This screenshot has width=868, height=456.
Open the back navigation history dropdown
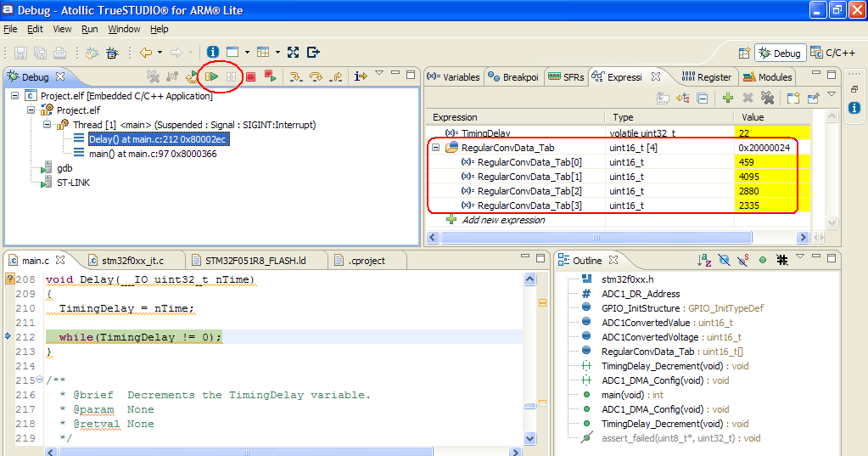[160, 53]
